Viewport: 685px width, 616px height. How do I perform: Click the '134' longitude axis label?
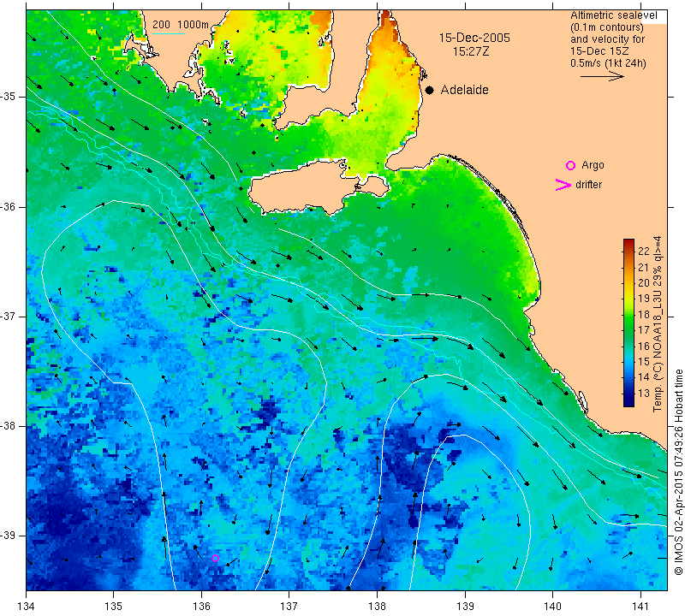tap(27, 607)
